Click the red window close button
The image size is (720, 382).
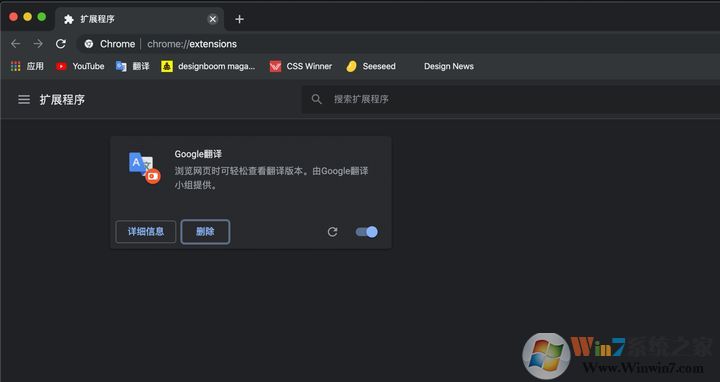(13, 17)
